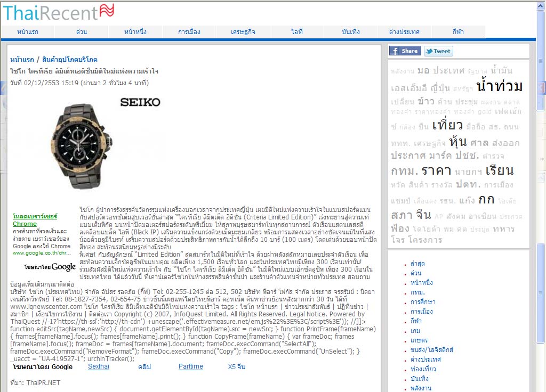Open the Chrome browser download ad link
Viewport: 546px width, 392px height.
coord(35,220)
